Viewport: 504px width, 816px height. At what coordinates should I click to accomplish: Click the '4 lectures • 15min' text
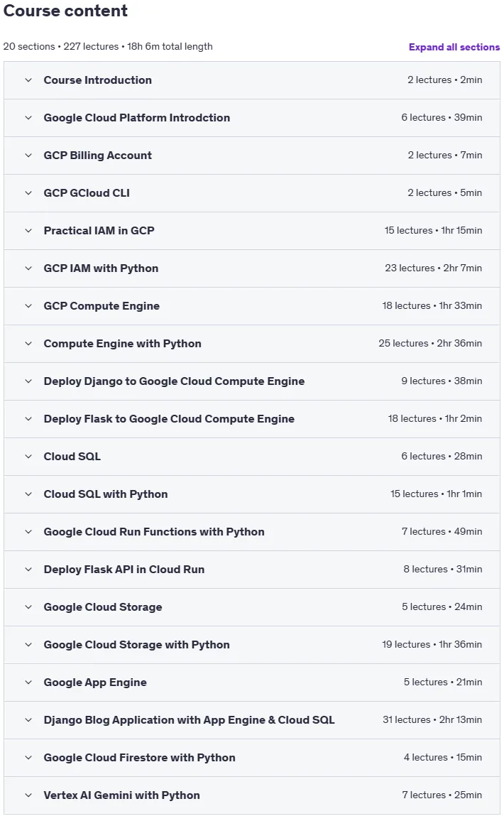(x=443, y=758)
